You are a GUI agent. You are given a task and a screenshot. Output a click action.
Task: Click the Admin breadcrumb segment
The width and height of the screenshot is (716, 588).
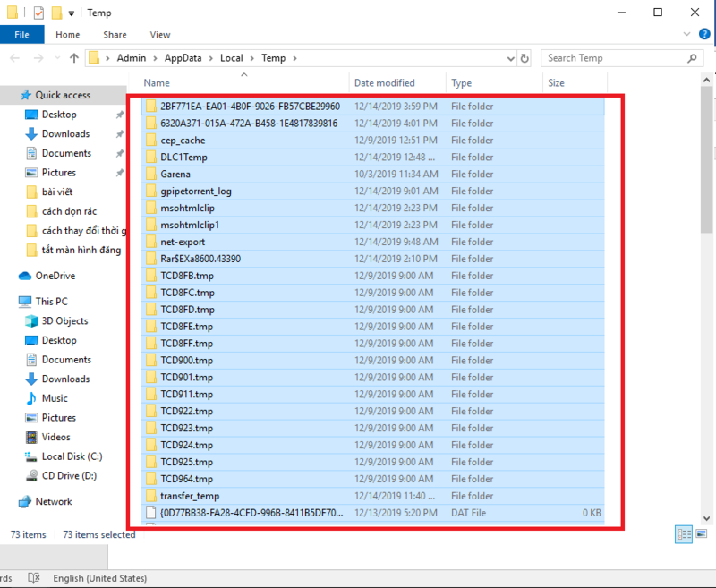(131, 58)
